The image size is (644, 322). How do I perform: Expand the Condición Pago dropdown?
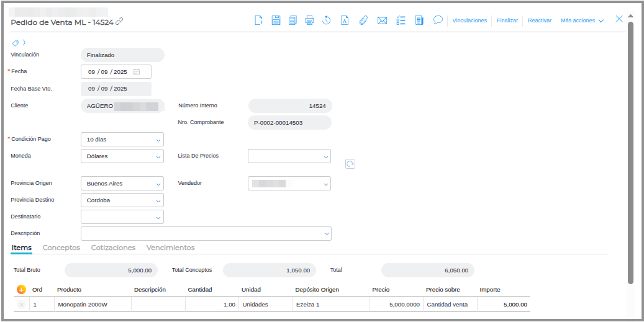click(122, 140)
